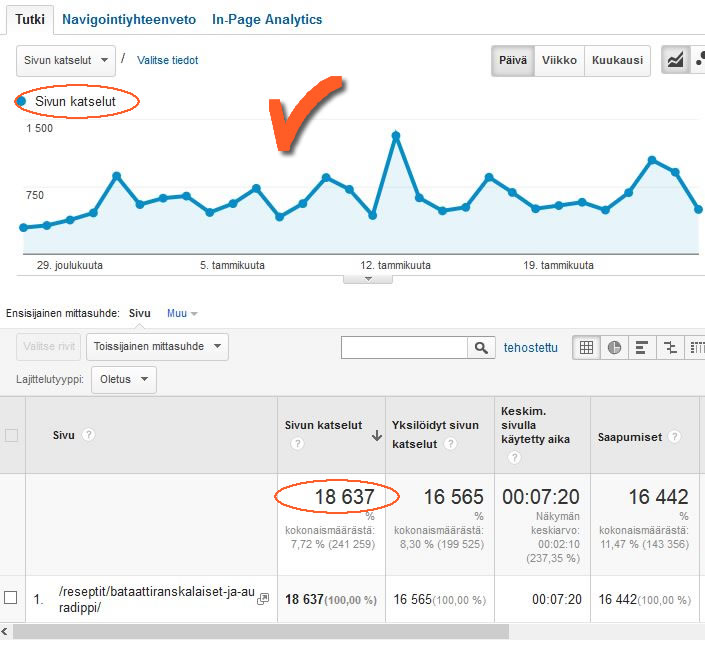Open the Sivun katselut metric dropdown
This screenshot has width=705, height=645.
[x=66, y=60]
